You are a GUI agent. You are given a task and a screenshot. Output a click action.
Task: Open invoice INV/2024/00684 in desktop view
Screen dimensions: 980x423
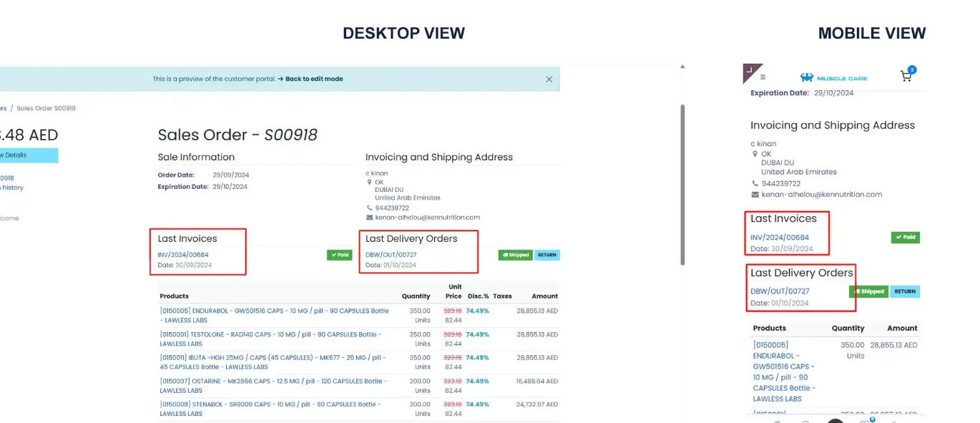pyautogui.click(x=183, y=255)
